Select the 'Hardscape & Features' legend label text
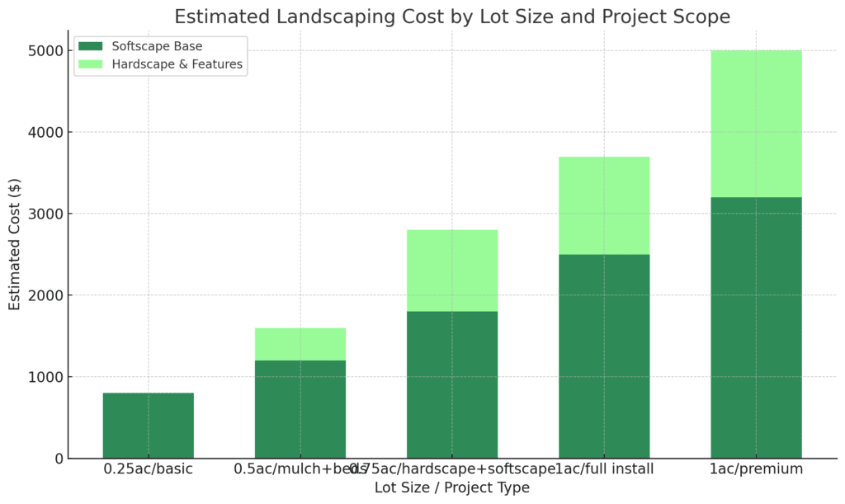This screenshot has width=845, height=504. (x=177, y=64)
